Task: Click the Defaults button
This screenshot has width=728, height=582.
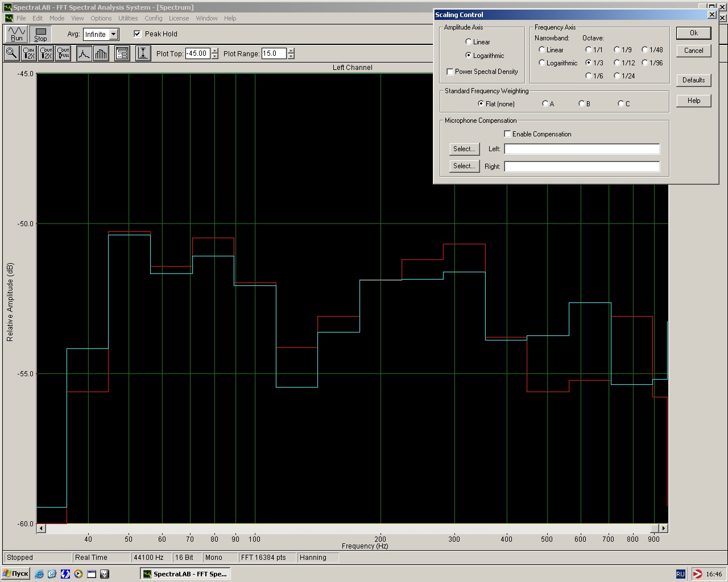Action: [x=693, y=80]
